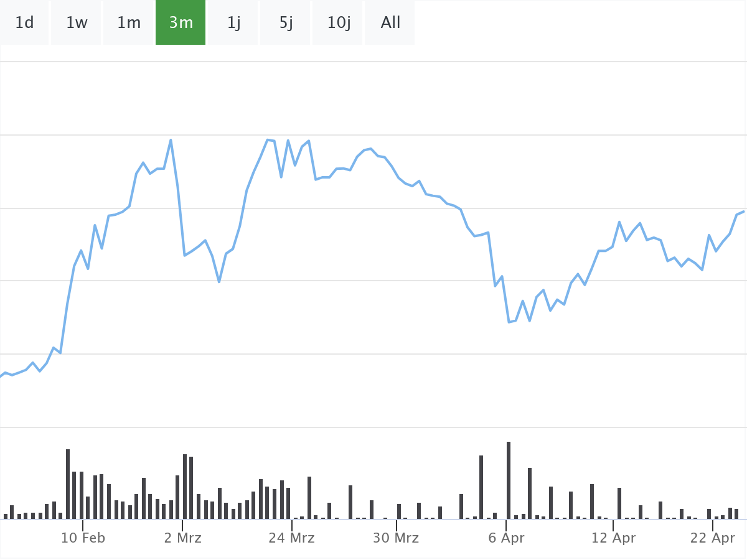
Task: Click the tallest volume bar near 6 Apr
Action: pos(509,480)
